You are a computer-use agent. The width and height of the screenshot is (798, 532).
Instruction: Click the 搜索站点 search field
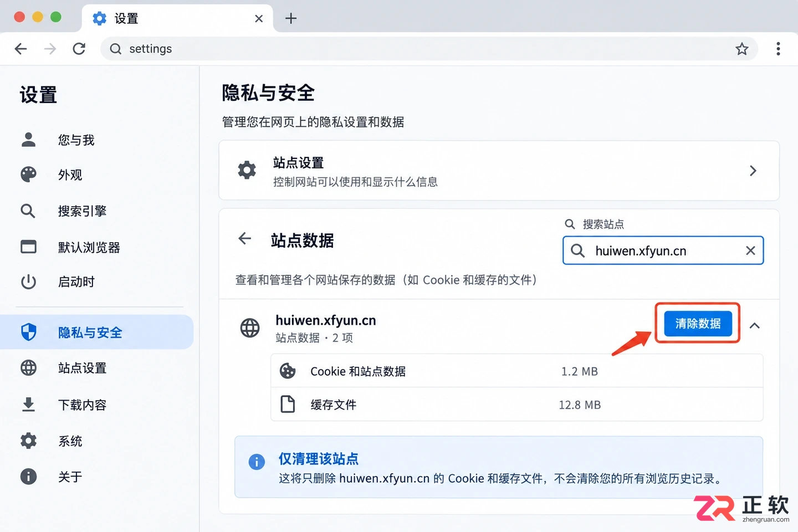663,250
